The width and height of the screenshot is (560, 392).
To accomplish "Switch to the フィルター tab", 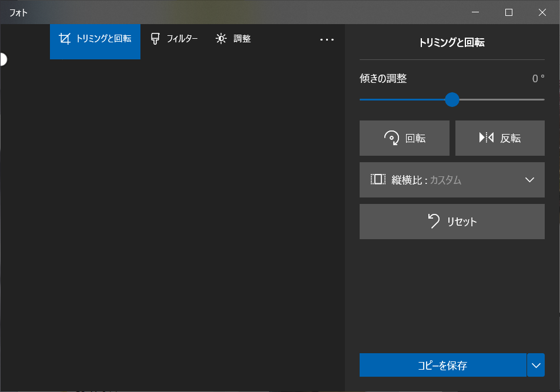I will coord(173,38).
